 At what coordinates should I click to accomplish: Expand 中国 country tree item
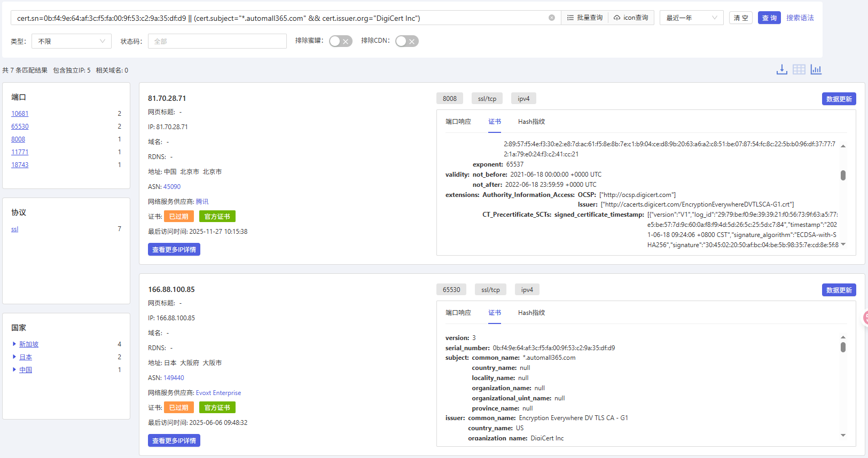tap(14, 369)
